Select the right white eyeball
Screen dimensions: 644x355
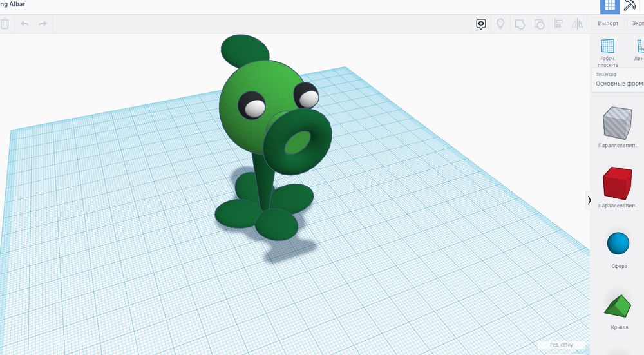tap(308, 98)
